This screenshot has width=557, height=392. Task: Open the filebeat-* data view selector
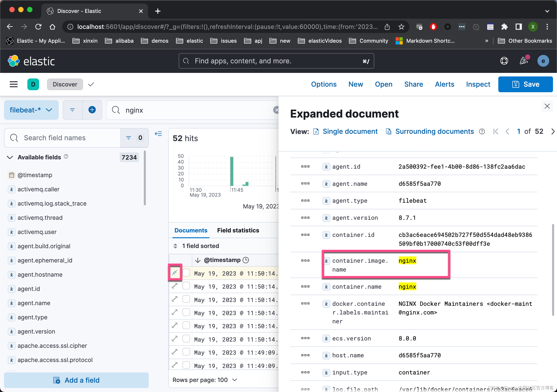(31, 110)
